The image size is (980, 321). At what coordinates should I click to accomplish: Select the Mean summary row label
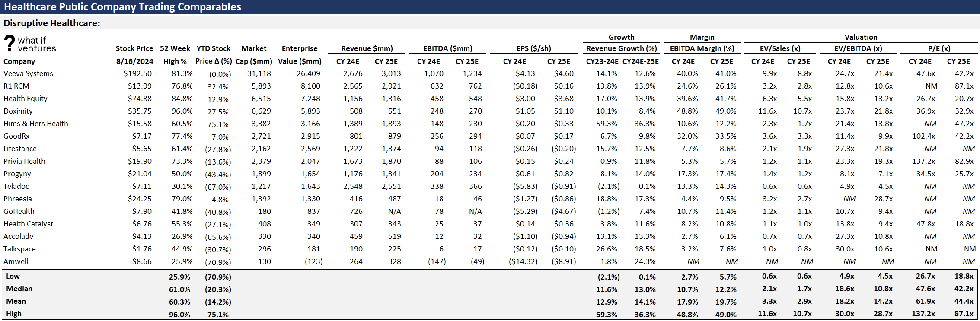tap(16, 301)
